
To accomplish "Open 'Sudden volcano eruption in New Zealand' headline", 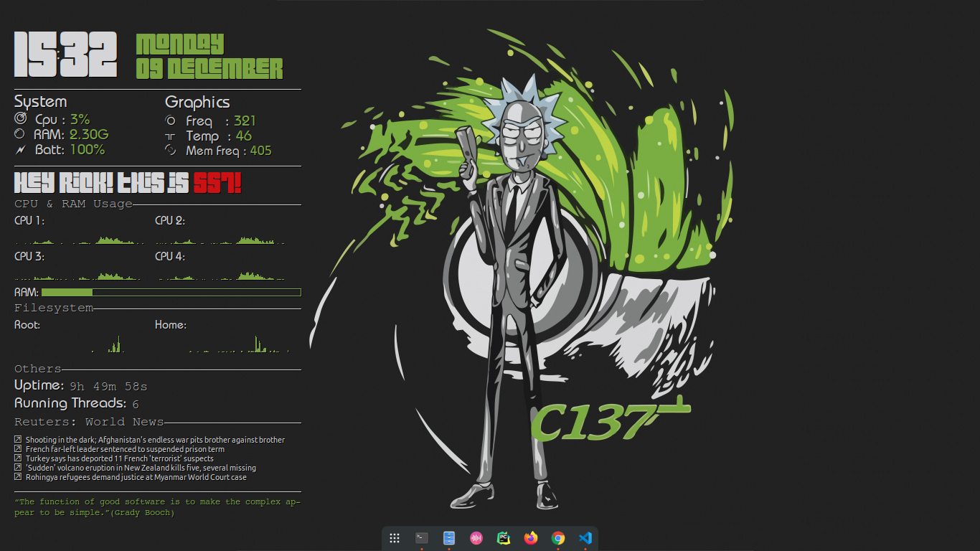I will (x=141, y=468).
